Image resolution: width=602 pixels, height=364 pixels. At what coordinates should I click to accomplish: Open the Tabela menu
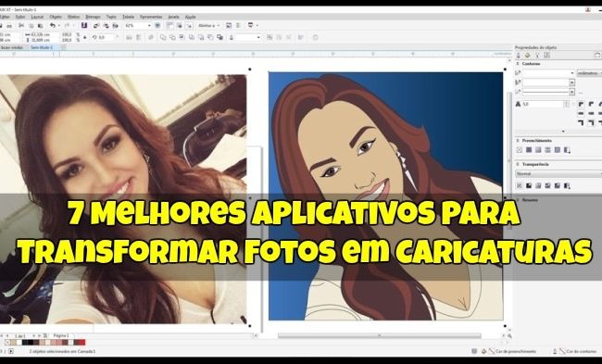[x=129, y=17]
